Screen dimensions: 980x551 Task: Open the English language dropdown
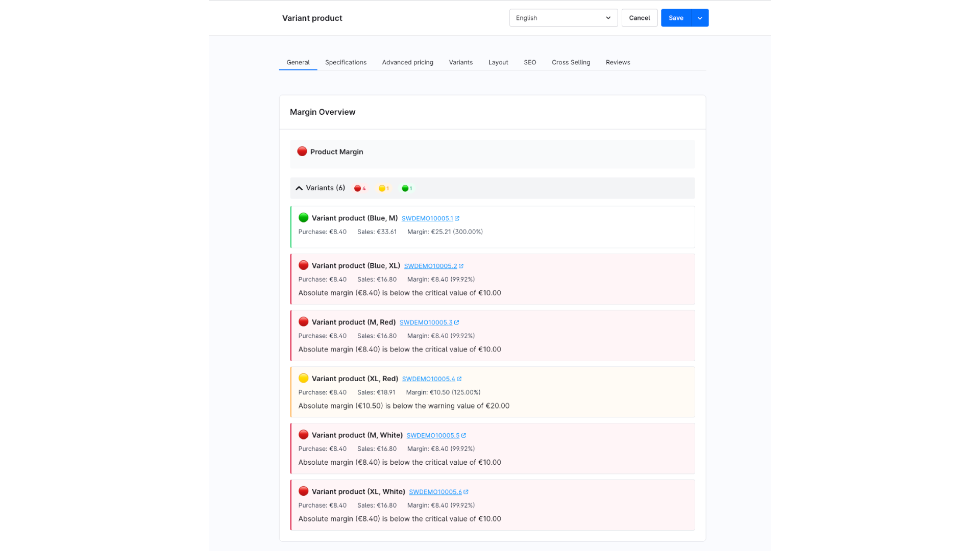pos(563,18)
